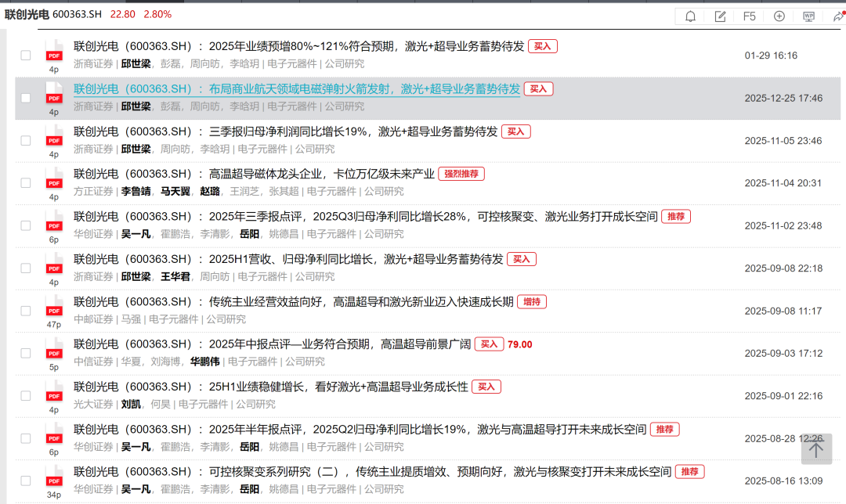Open the WP monitor icon
Screen dimensions: 846x504
[808, 16]
